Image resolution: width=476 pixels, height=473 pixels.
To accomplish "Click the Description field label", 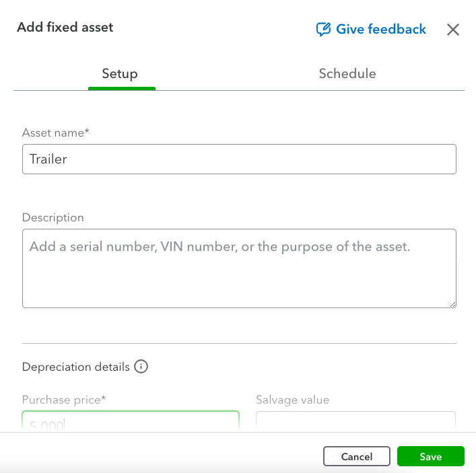I will click(53, 218).
